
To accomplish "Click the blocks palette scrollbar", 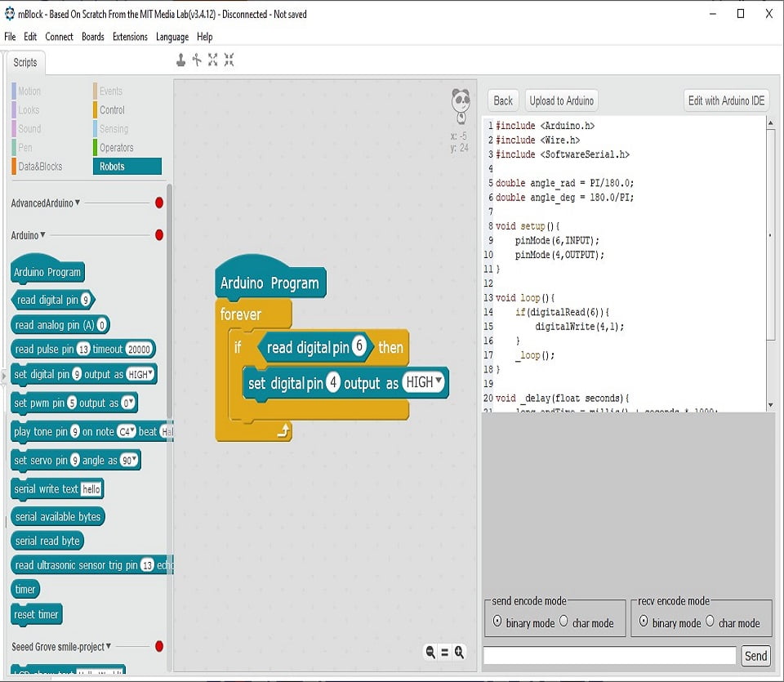I will point(170,300).
